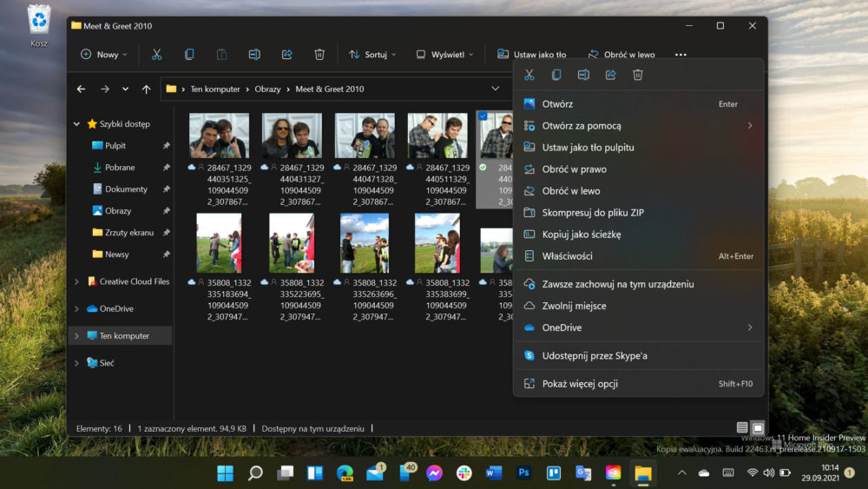Choose Udostępnij przez Skype'a
868x489 pixels.
tap(639, 355)
